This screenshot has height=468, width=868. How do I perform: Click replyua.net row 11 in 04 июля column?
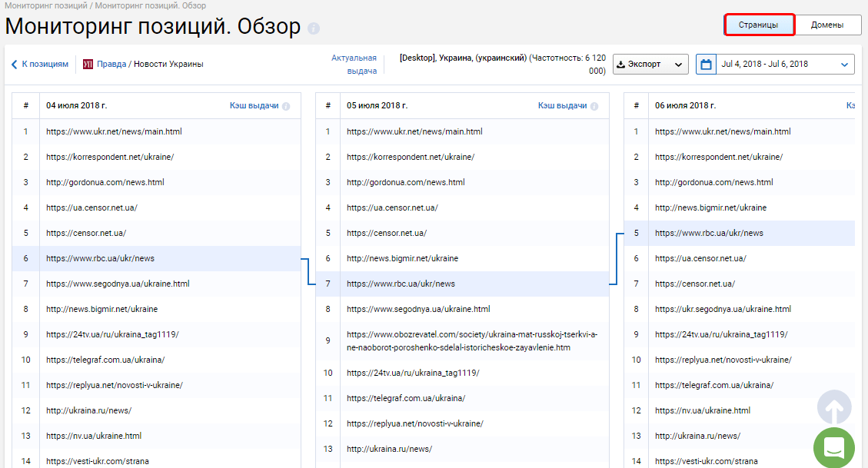pos(115,386)
